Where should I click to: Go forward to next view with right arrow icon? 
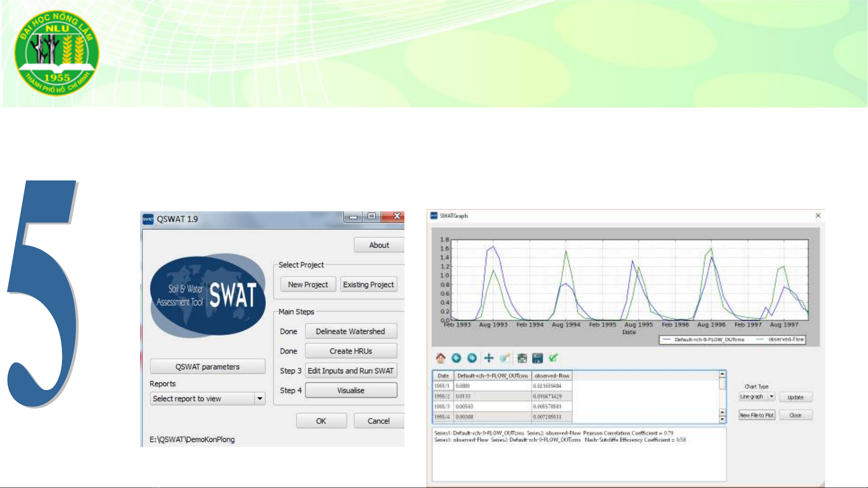point(472,358)
